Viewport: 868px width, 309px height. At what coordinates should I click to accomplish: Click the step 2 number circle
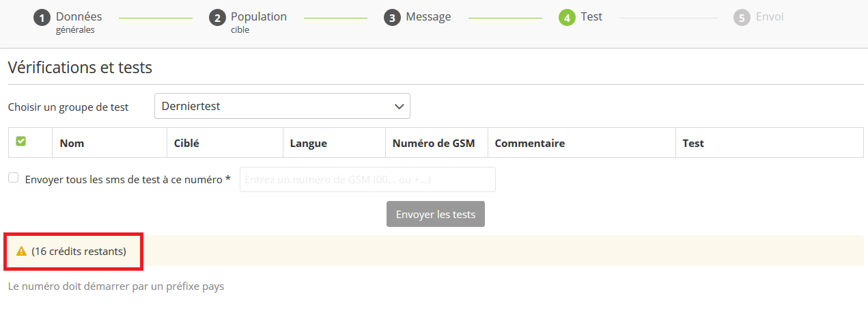[217, 18]
